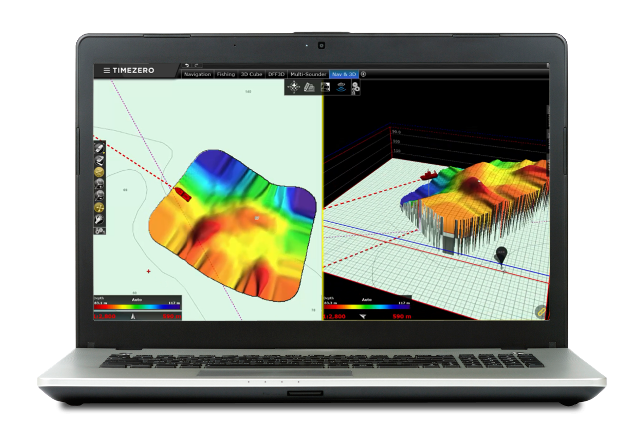This screenshot has height=433, width=640.
Task: Click the black waypoint marker in 3D view
Action: point(501,255)
